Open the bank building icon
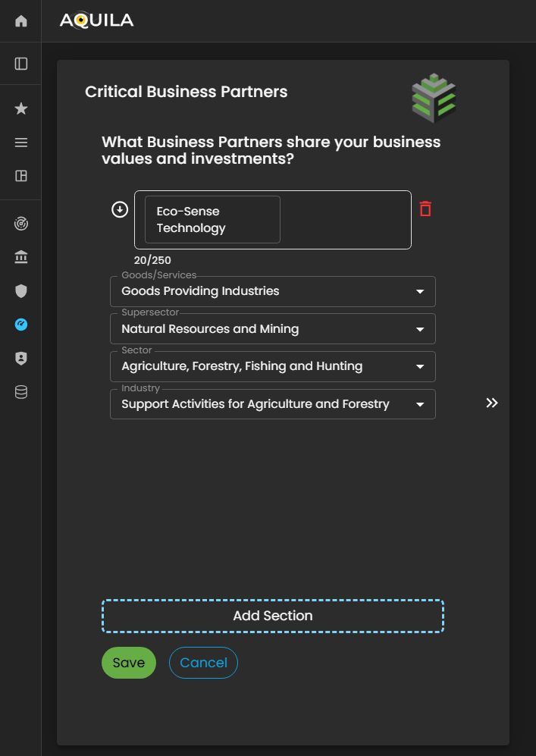This screenshot has width=536, height=756. [x=21, y=258]
